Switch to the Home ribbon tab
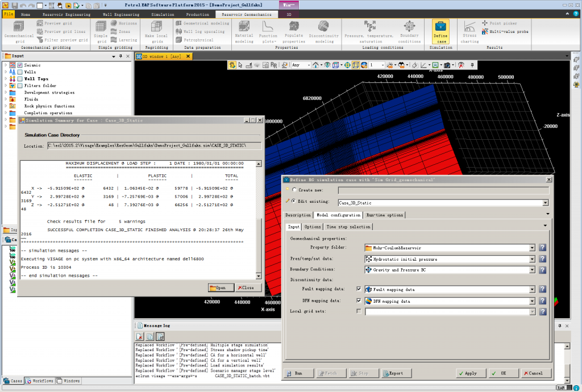 [x=26, y=14]
